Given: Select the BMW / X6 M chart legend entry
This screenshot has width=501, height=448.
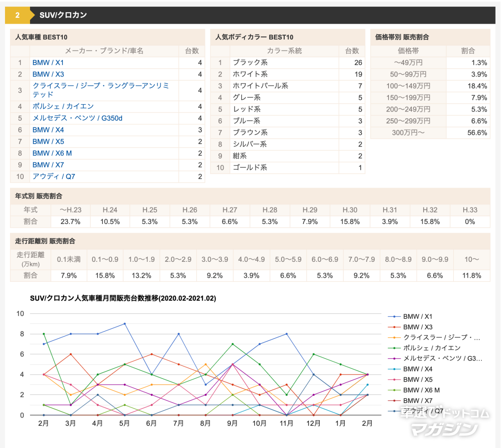Looking at the screenshot, I should [414, 390].
